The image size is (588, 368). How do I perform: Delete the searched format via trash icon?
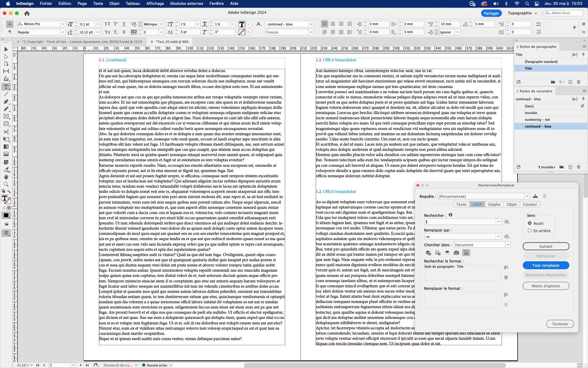(506, 277)
